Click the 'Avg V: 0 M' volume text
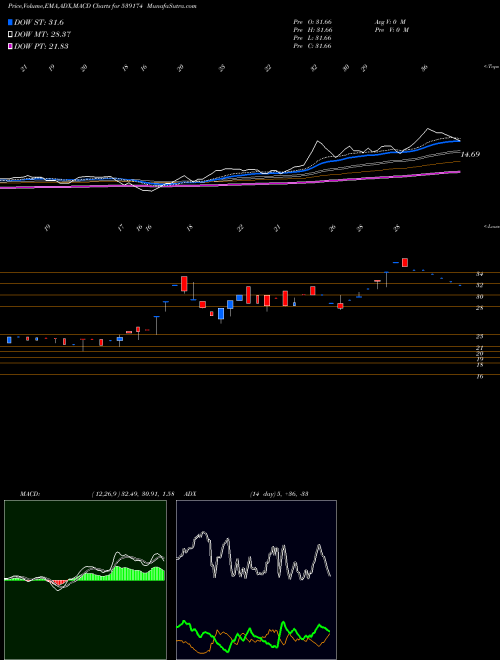500x660 pixels. [x=390, y=21]
